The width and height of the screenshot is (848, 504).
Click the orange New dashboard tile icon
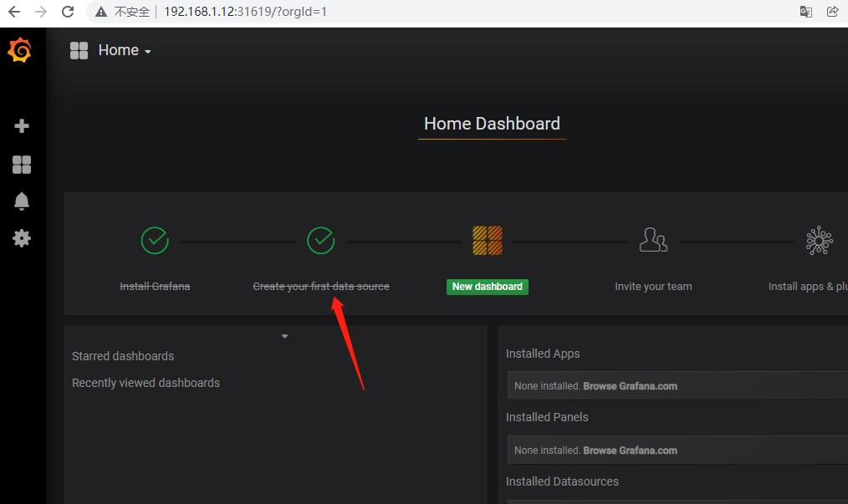pos(488,241)
